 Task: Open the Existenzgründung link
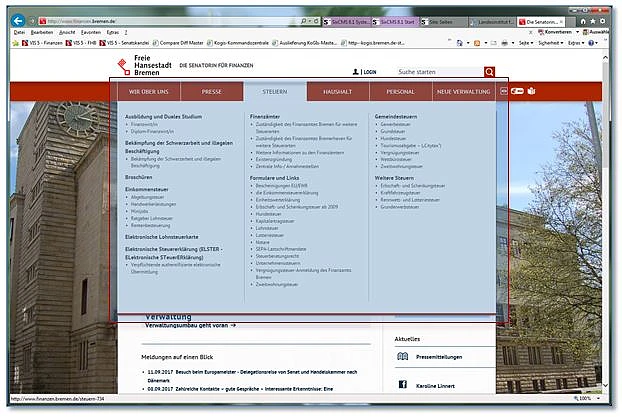(274, 157)
